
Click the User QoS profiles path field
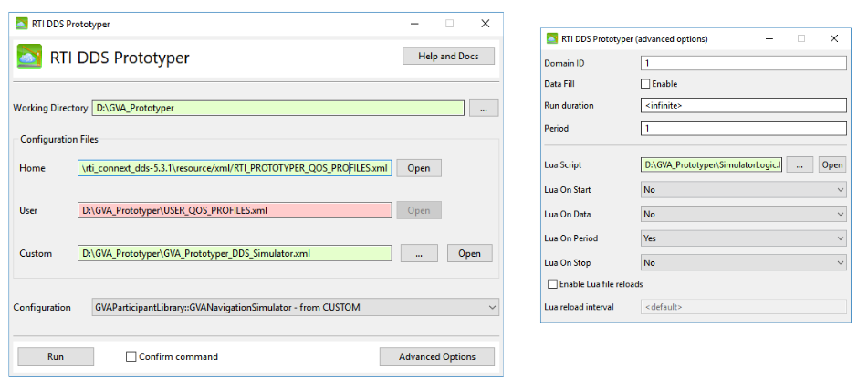click(235, 210)
